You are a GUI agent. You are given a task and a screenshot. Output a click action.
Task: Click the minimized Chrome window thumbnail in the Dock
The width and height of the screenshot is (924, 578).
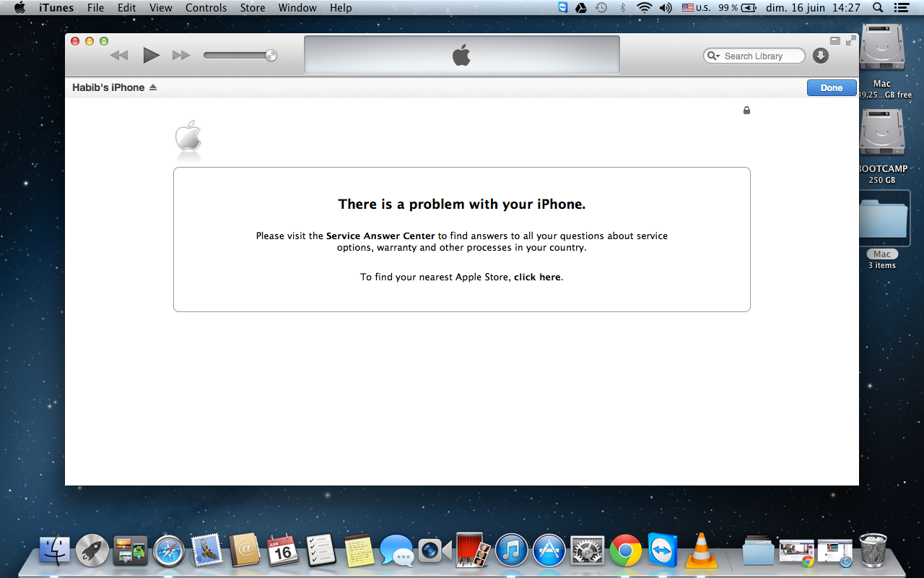point(796,552)
